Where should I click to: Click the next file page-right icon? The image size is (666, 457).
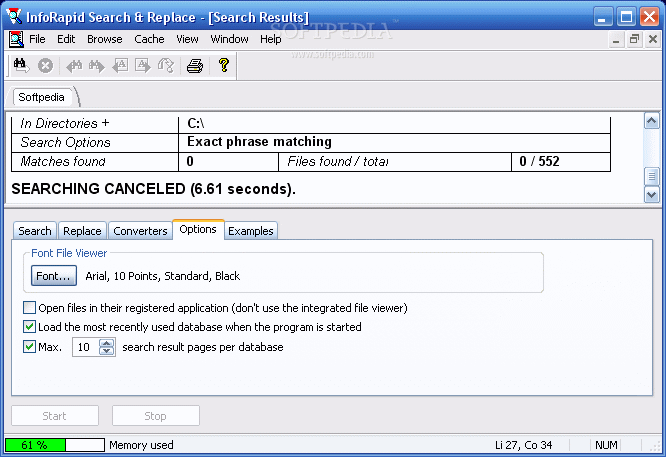pyautogui.click(x=143, y=66)
